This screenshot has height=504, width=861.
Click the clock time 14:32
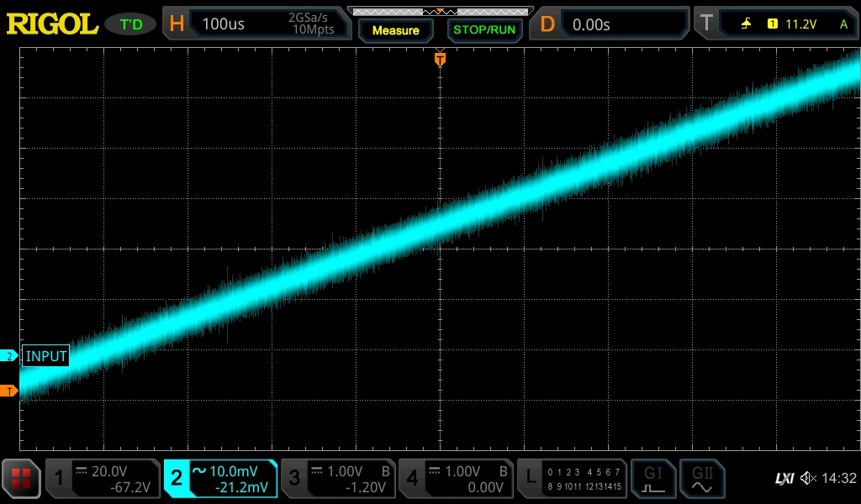tap(839, 478)
